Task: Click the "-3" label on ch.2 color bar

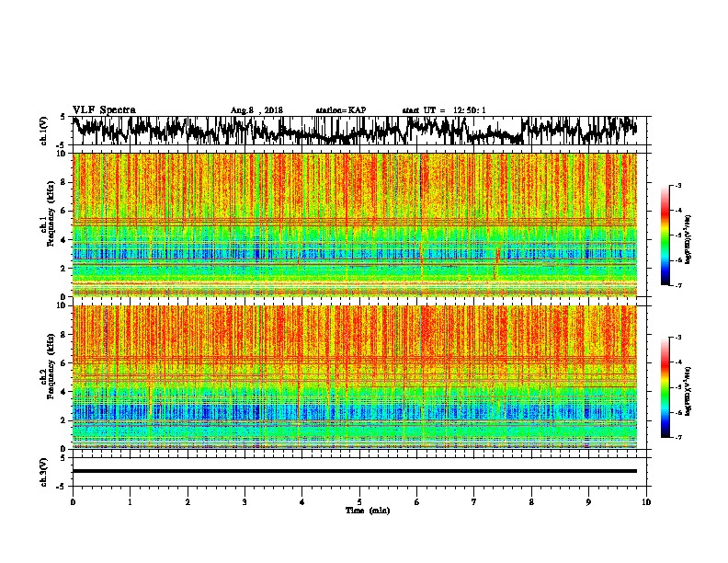Action: pyautogui.click(x=677, y=338)
